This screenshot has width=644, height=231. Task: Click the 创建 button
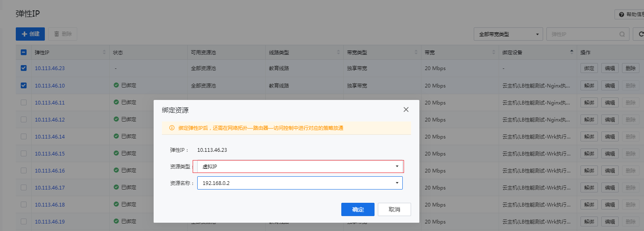30,34
